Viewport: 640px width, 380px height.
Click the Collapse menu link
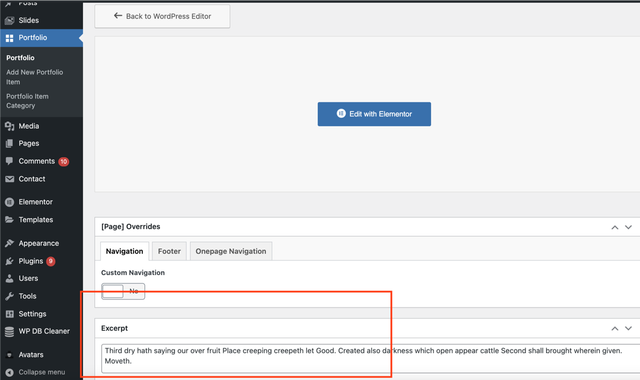41,372
